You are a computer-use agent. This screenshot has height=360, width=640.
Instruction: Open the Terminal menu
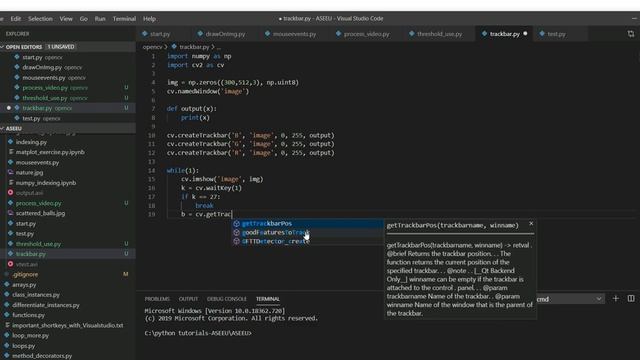124,19
